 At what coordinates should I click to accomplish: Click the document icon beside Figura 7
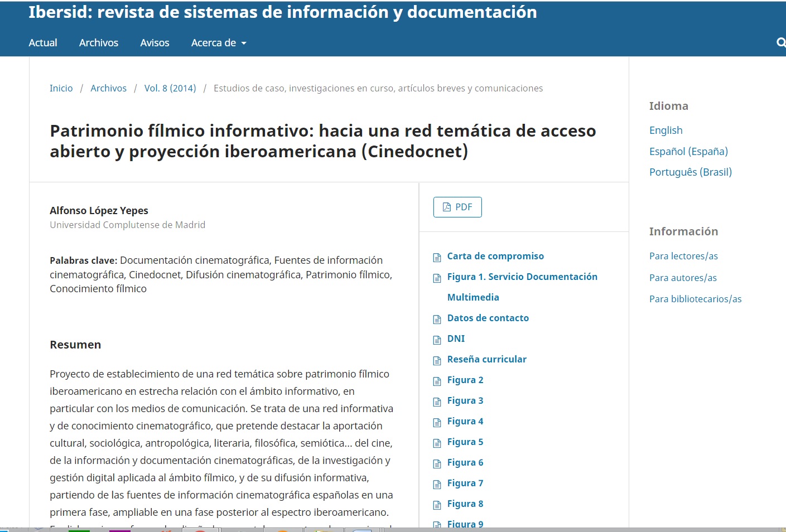(437, 484)
